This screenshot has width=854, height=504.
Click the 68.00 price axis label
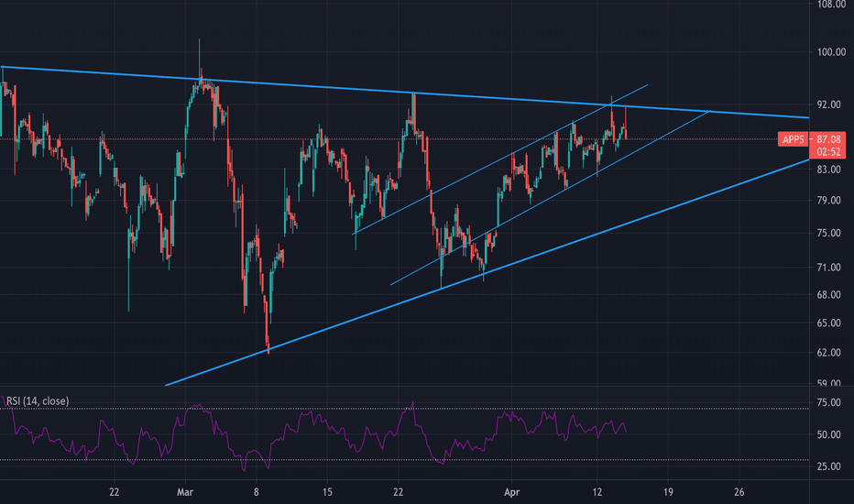[831, 295]
